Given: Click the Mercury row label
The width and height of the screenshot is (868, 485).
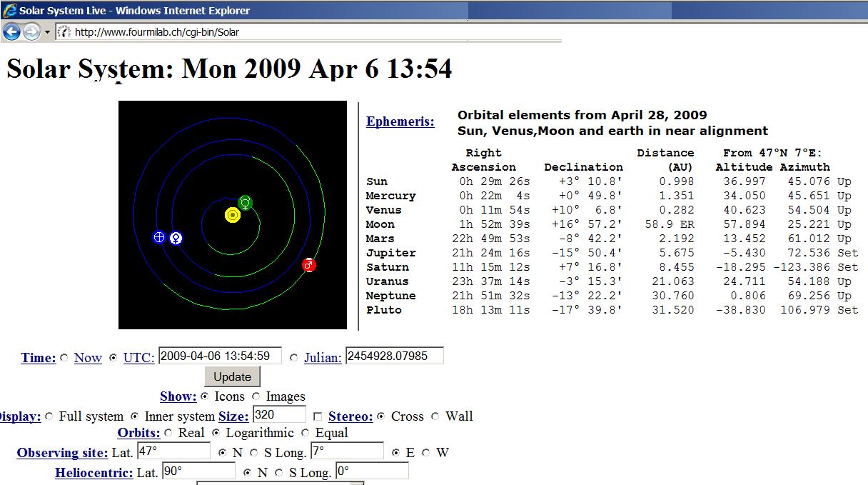Looking at the screenshot, I should [x=390, y=196].
